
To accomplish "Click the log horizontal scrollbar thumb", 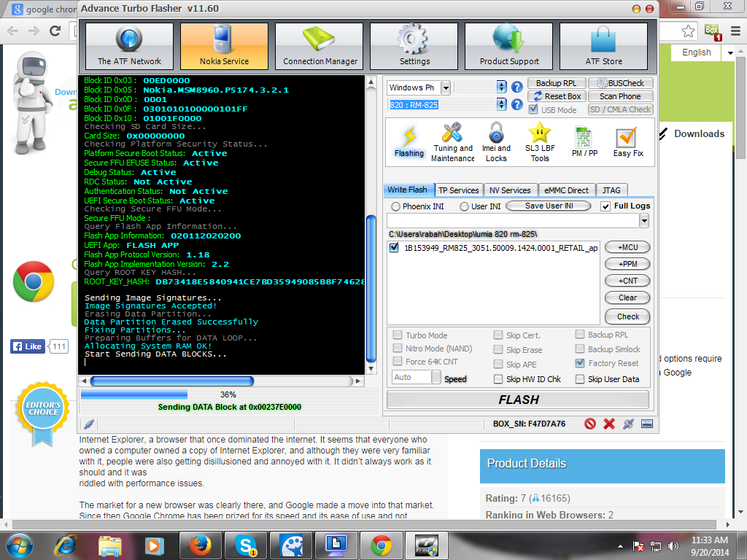I will point(171,381).
